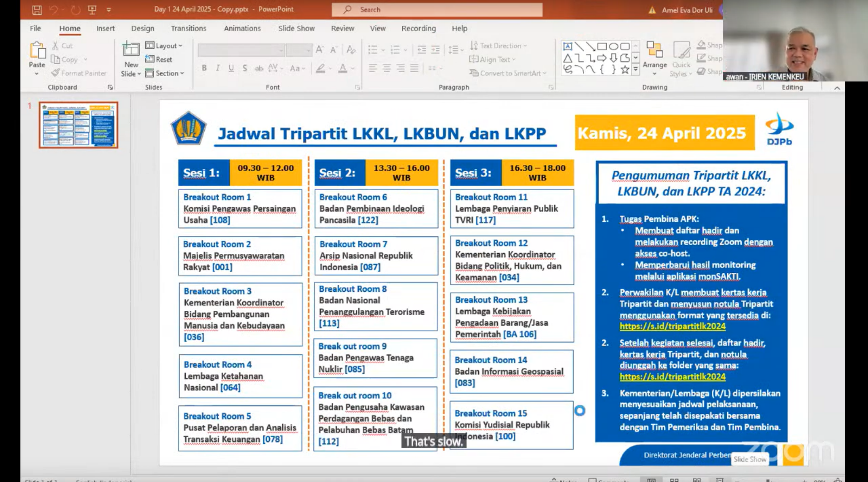Toggle bold formatting
868x482 pixels.
(204, 68)
